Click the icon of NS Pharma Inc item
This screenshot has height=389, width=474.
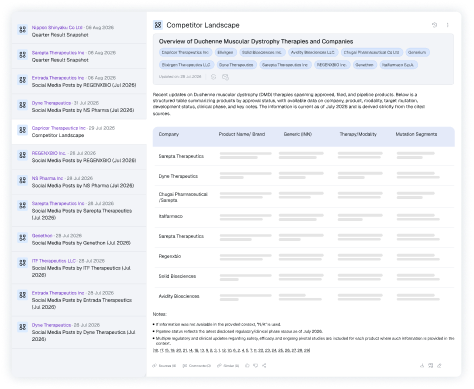click(x=22, y=180)
